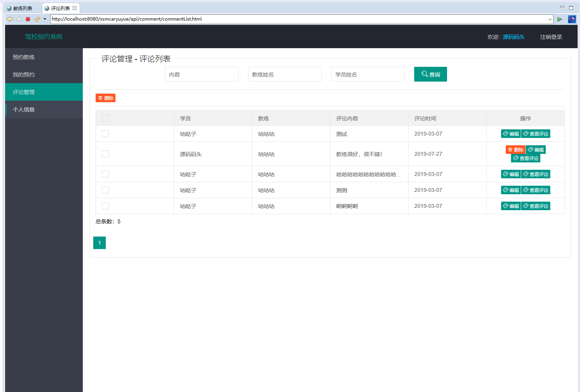Click pagination page 1 button

pyautogui.click(x=100, y=243)
